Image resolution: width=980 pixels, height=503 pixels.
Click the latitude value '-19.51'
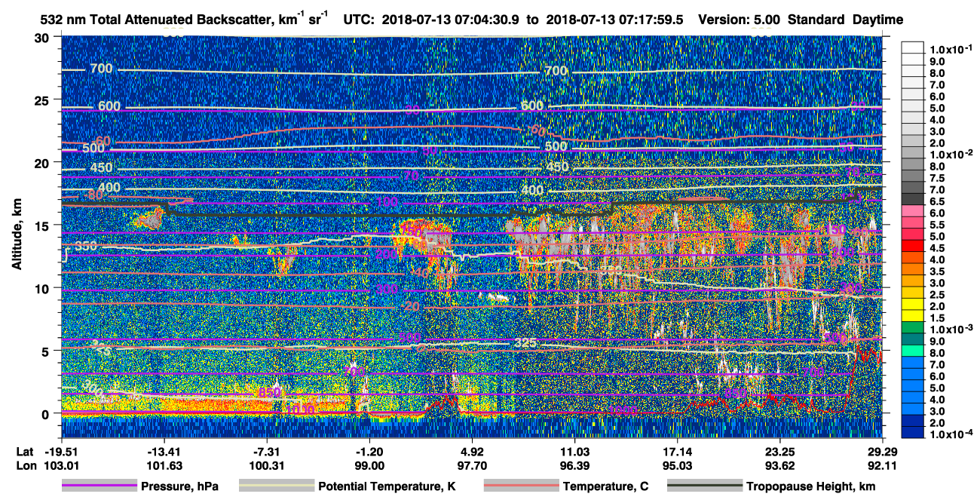[61, 452]
